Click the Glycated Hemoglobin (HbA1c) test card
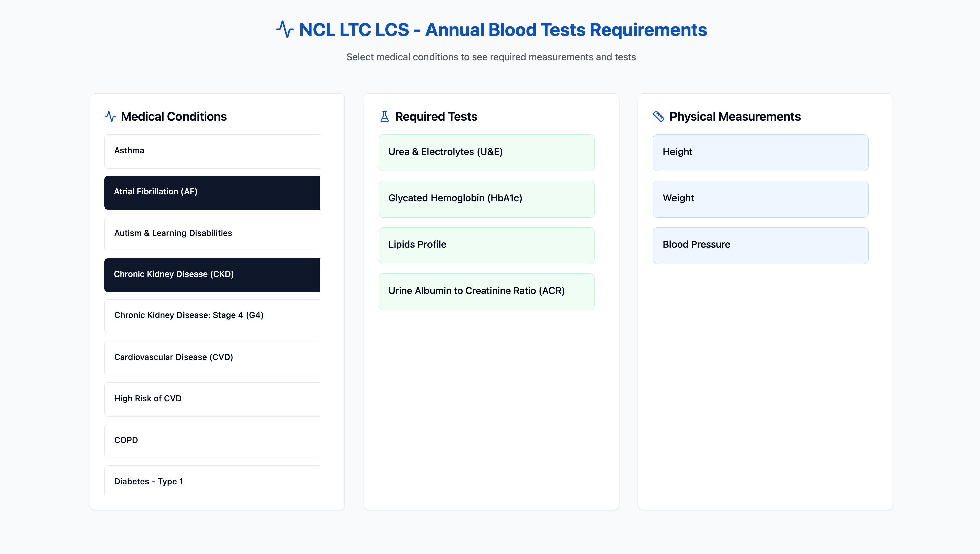The image size is (980, 554). 486,198
